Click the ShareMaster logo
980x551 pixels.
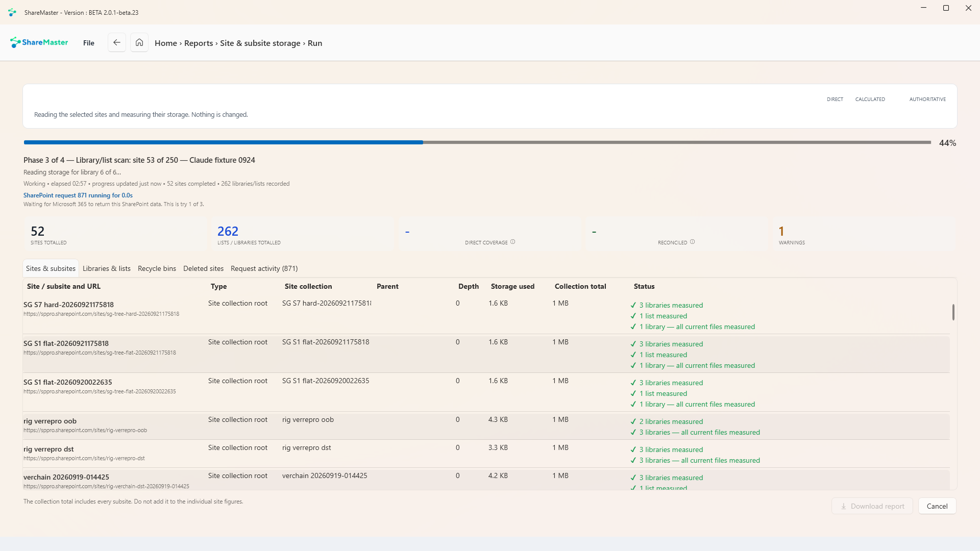tap(39, 42)
